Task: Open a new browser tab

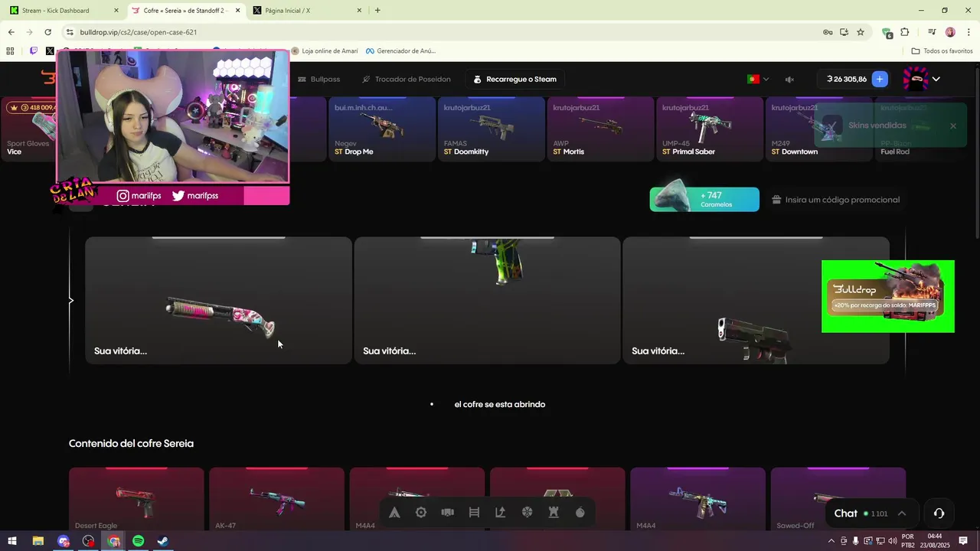Action: pos(377,11)
